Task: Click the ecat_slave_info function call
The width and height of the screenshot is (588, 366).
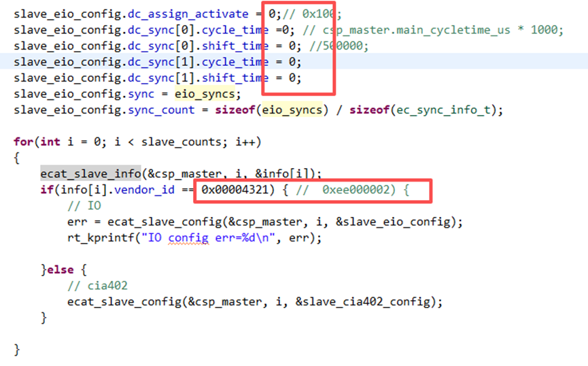Action: tap(90, 173)
